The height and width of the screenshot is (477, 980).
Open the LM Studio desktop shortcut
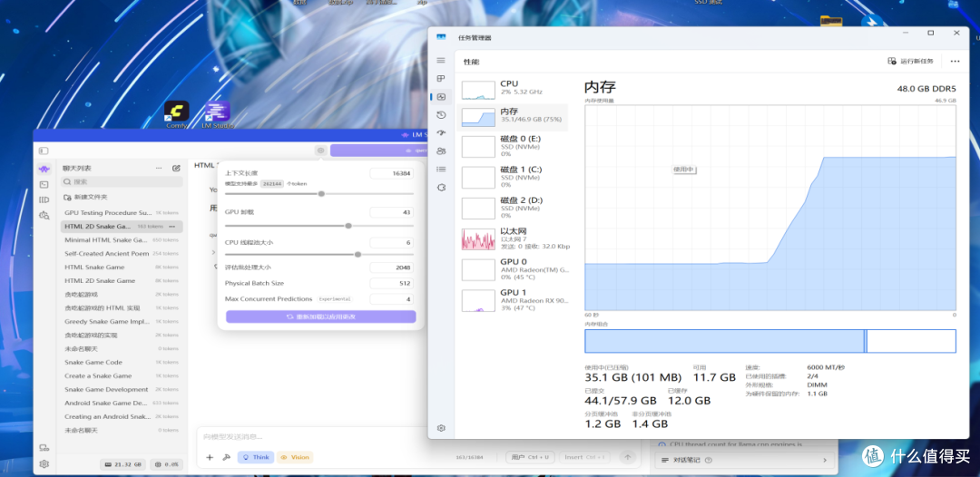(x=218, y=112)
